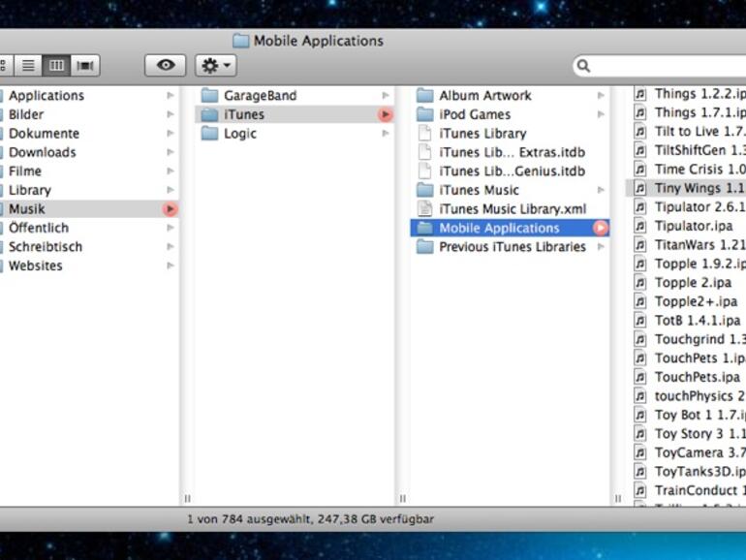This screenshot has height=560, width=746.
Task: Select the Websites folder
Action: [88, 265]
